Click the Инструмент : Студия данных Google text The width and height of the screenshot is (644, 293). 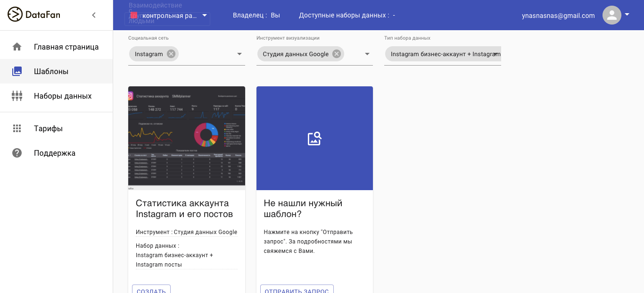coord(187,232)
